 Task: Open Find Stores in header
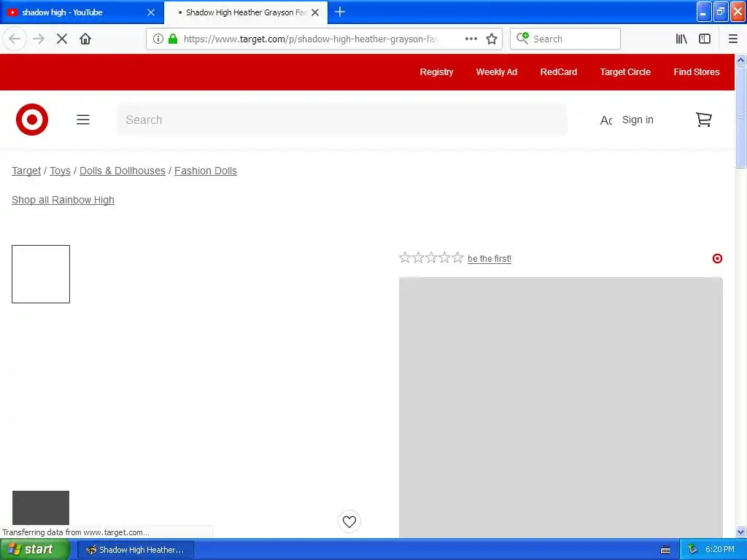pos(697,72)
